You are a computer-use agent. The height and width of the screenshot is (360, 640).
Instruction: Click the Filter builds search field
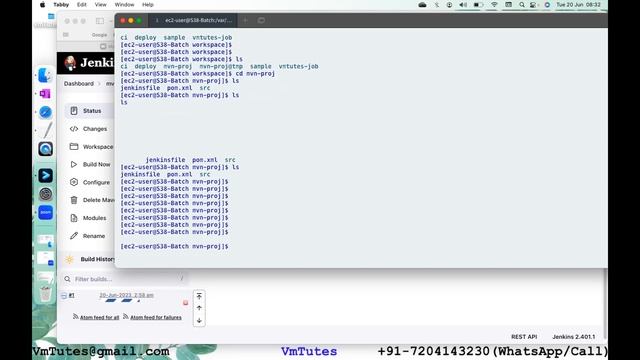[x=124, y=279]
